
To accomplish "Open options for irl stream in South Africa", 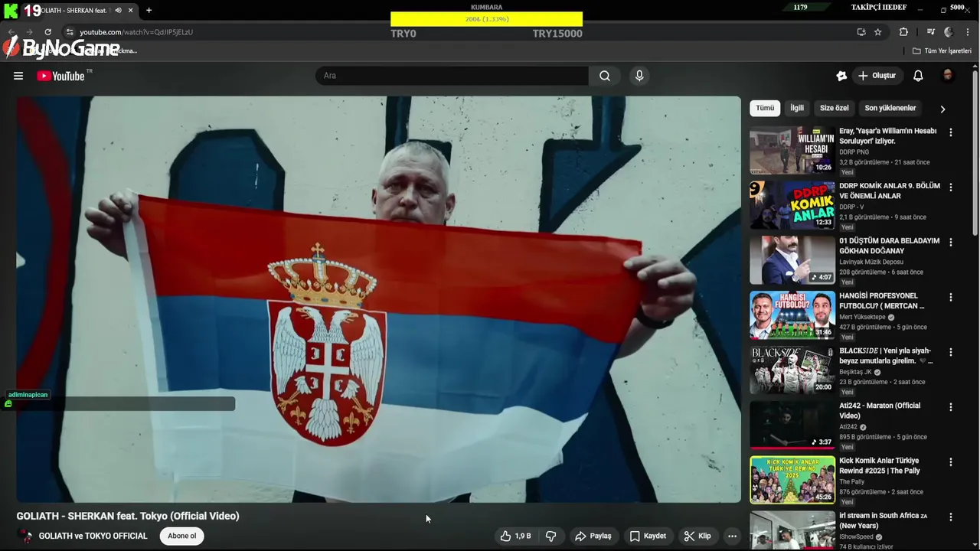I will [950, 517].
